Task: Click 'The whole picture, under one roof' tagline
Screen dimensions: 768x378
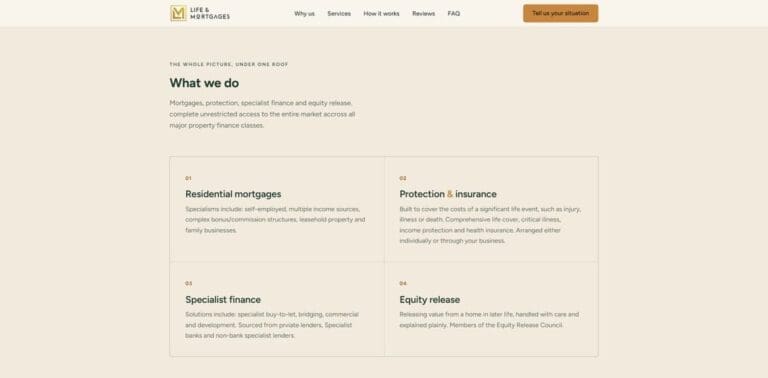Action: tap(229, 64)
